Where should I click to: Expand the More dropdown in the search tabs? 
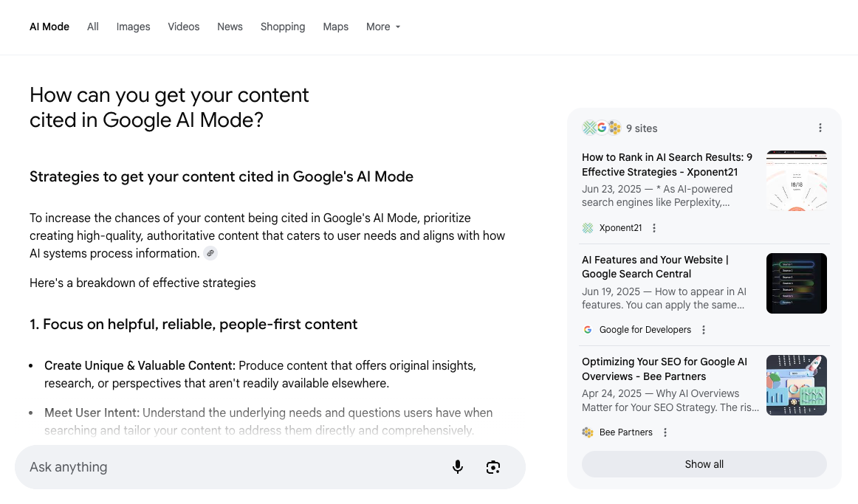click(x=383, y=27)
